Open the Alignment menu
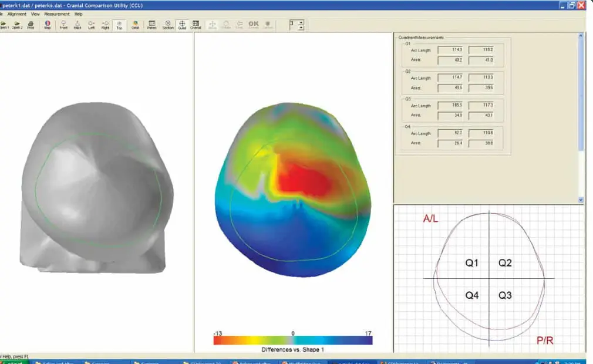The image size is (593, 364). tap(16, 14)
